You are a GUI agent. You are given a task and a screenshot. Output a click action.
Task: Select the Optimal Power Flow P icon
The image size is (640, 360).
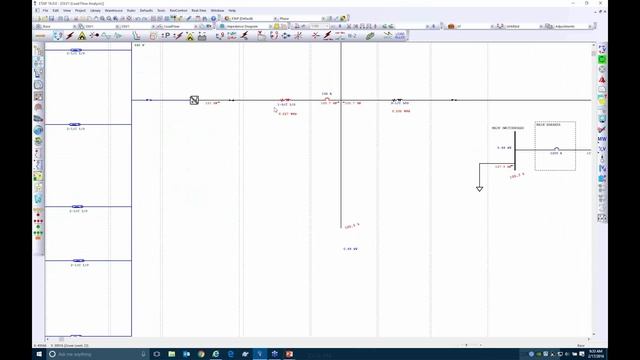click(166, 36)
